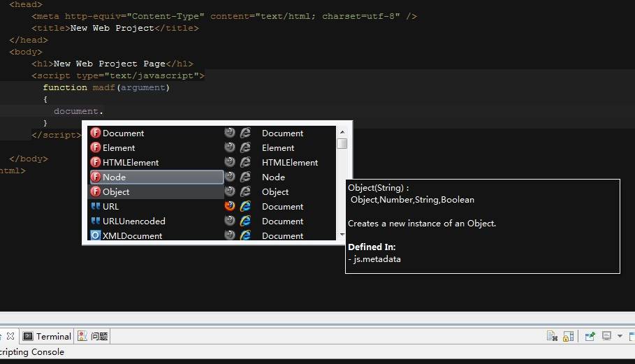This screenshot has width=635, height=364.
Task: Click clear console icon
Action: point(552,336)
